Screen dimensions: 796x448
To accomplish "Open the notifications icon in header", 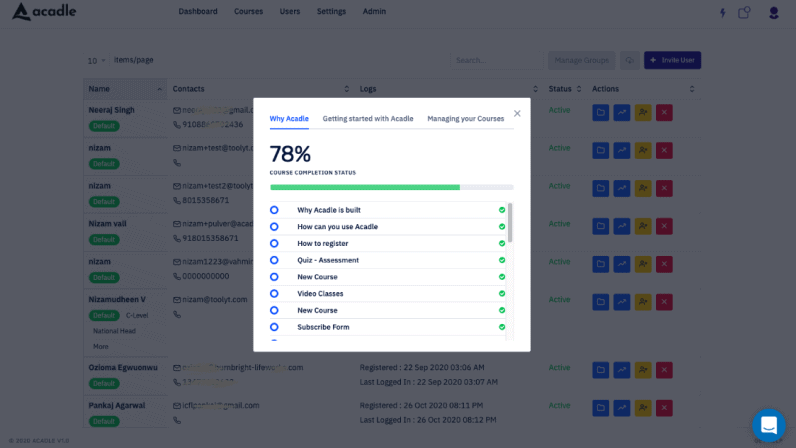I will 744,12.
